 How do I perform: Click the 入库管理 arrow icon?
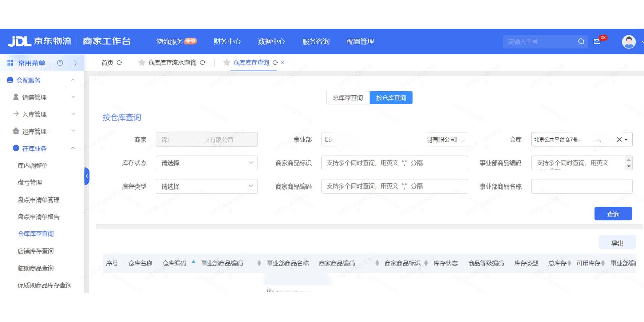click(16, 114)
